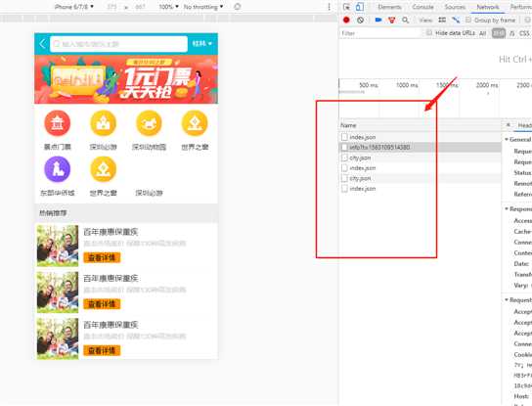Switch to the Sources tab
Viewport: 532px width, 406px height.
(455, 7)
